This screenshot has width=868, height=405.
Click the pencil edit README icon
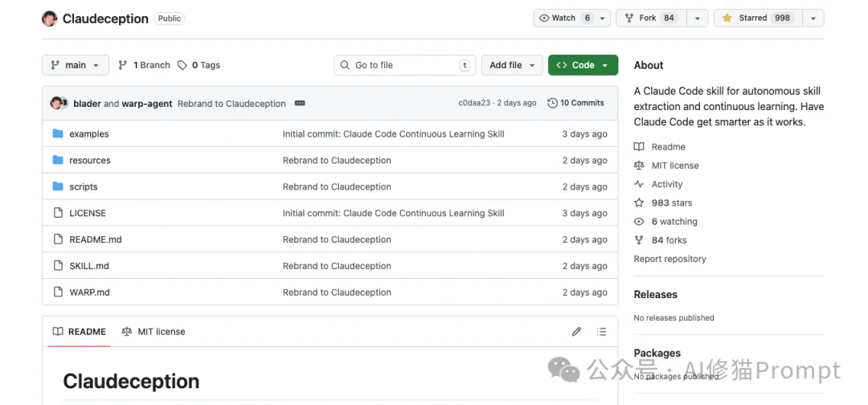576,332
